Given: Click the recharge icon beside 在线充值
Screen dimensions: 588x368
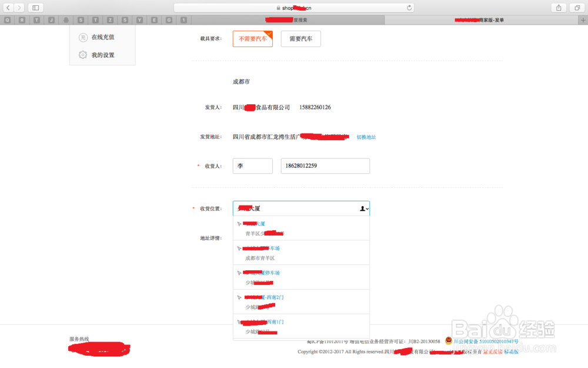Looking at the screenshot, I should tap(83, 37).
